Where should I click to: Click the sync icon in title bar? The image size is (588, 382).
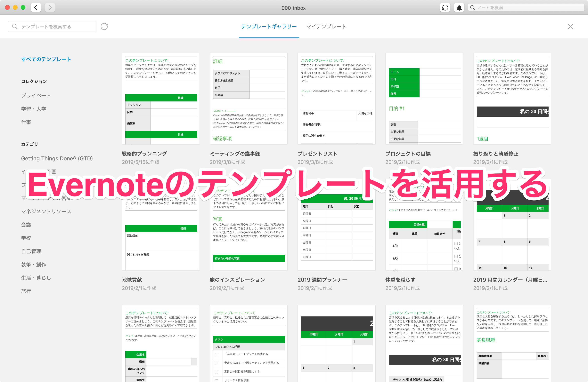[x=445, y=7]
